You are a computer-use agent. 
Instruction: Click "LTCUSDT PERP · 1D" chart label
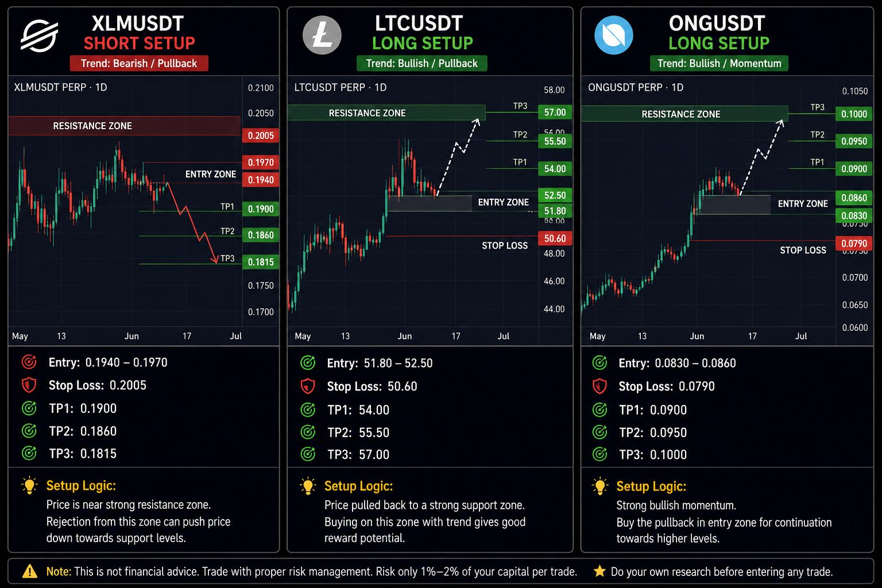click(x=341, y=87)
